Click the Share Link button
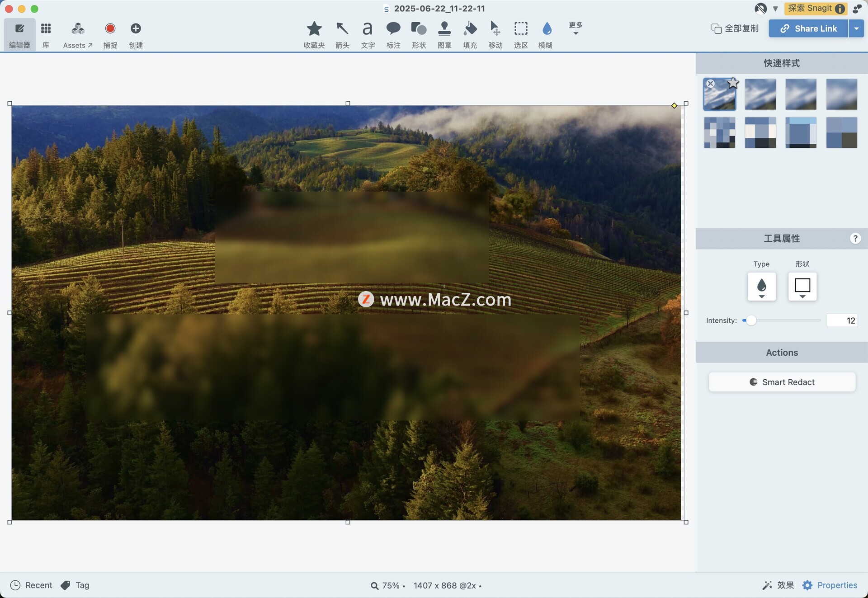 point(808,28)
